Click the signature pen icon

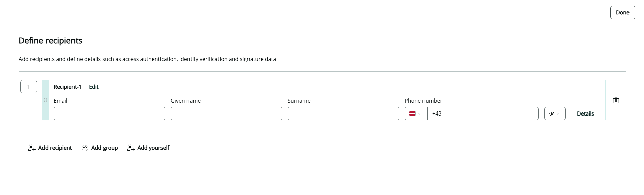[x=551, y=113]
